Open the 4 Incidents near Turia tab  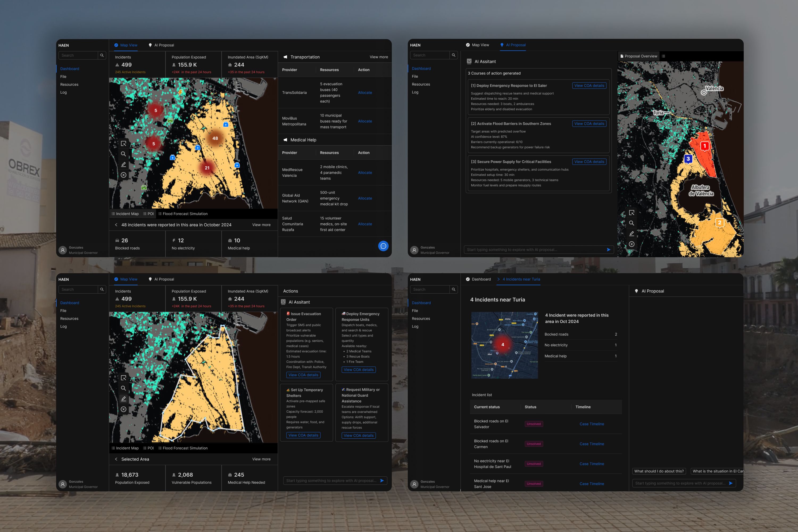[x=521, y=279]
